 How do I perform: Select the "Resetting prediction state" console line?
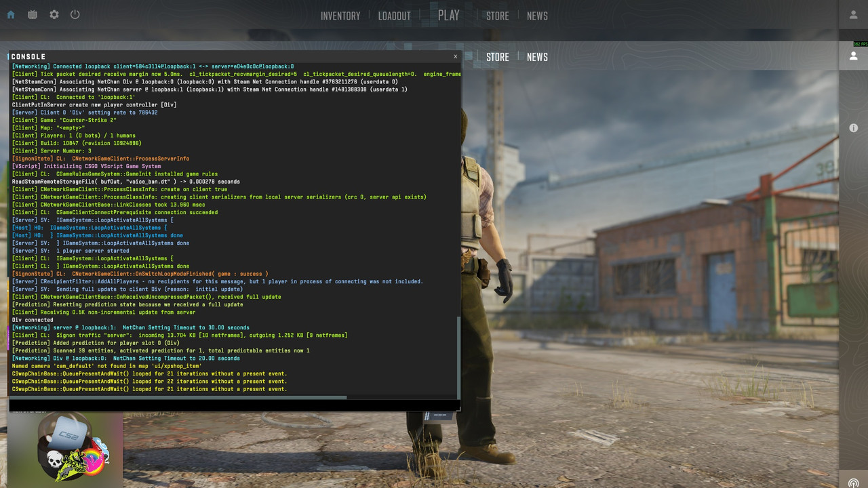[127, 304]
